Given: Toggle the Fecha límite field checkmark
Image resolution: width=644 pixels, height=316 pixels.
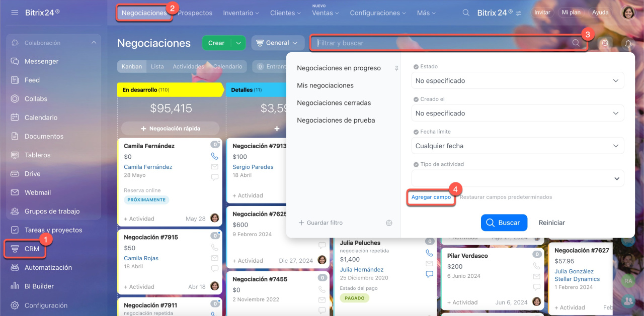Looking at the screenshot, I should coord(416,132).
